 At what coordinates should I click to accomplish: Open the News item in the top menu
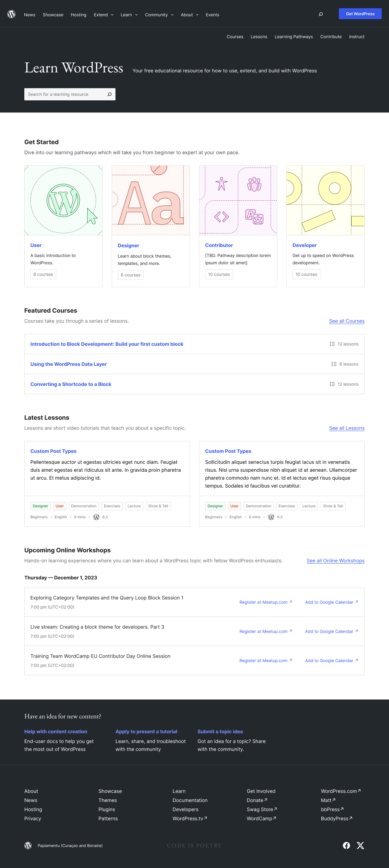[x=30, y=15]
